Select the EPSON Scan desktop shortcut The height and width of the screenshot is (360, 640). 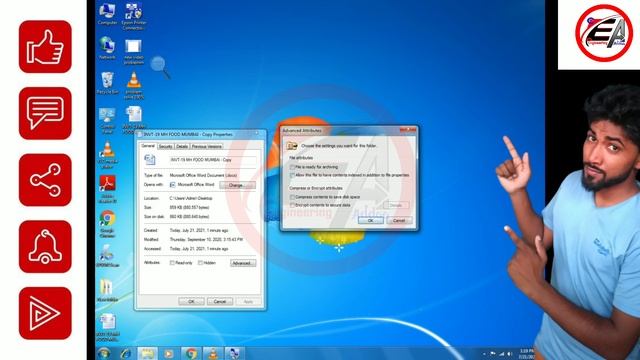(107, 256)
